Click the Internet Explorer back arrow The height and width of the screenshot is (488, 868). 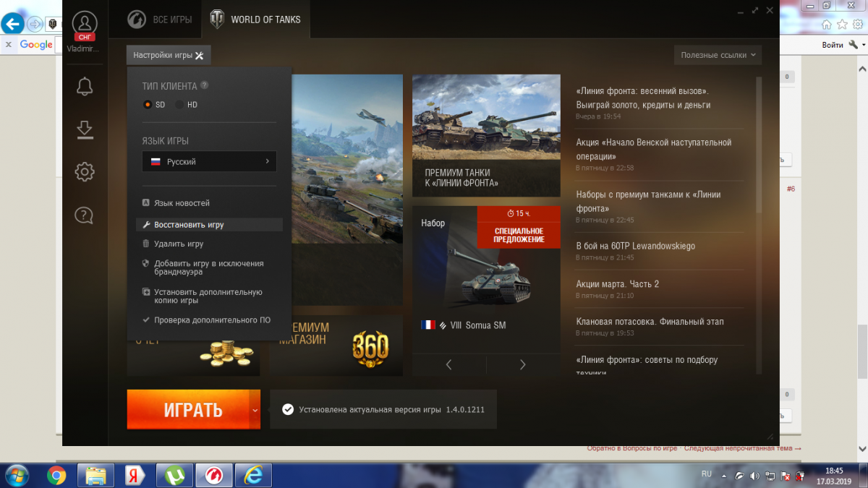[x=12, y=24]
